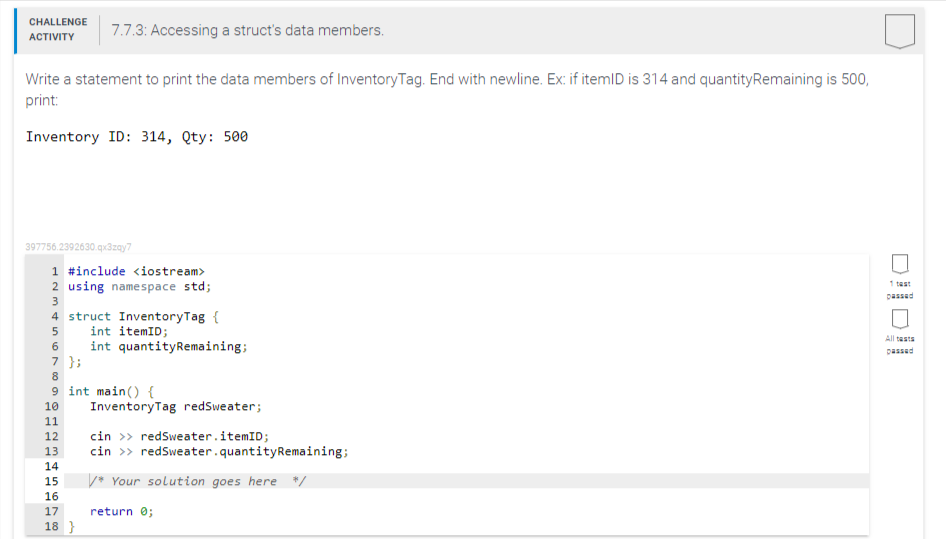Click the activity title 7.7.3 heading
The image size is (946, 539).
click(x=247, y=30)
